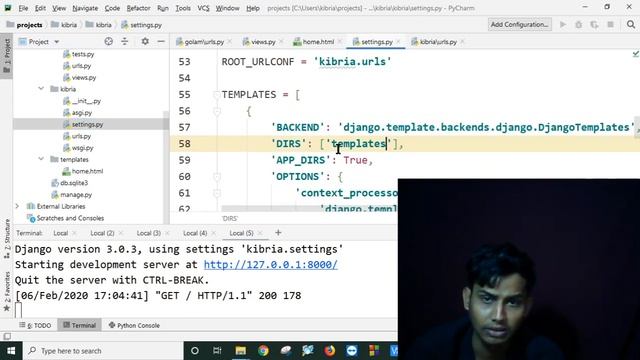This screenshot has height=360, width=640.
Task: Click the Stop square icon
Action: [610, 24]
